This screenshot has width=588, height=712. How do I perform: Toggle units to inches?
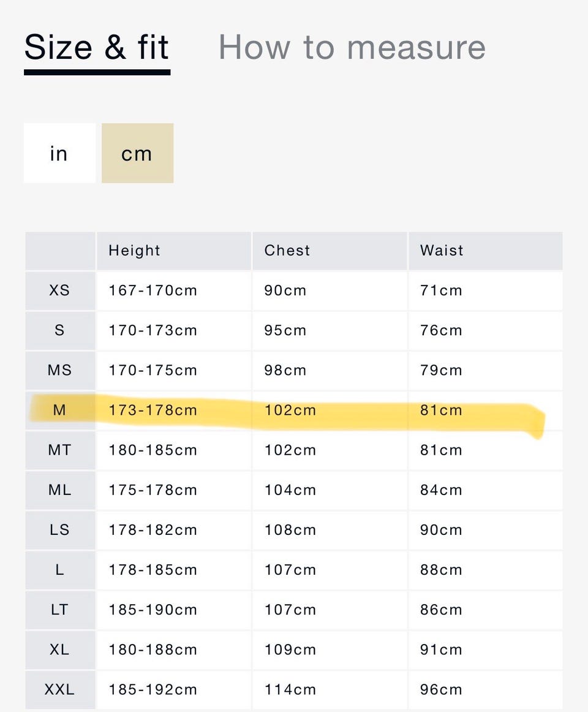pyautogui.click(x=59, y=153)
